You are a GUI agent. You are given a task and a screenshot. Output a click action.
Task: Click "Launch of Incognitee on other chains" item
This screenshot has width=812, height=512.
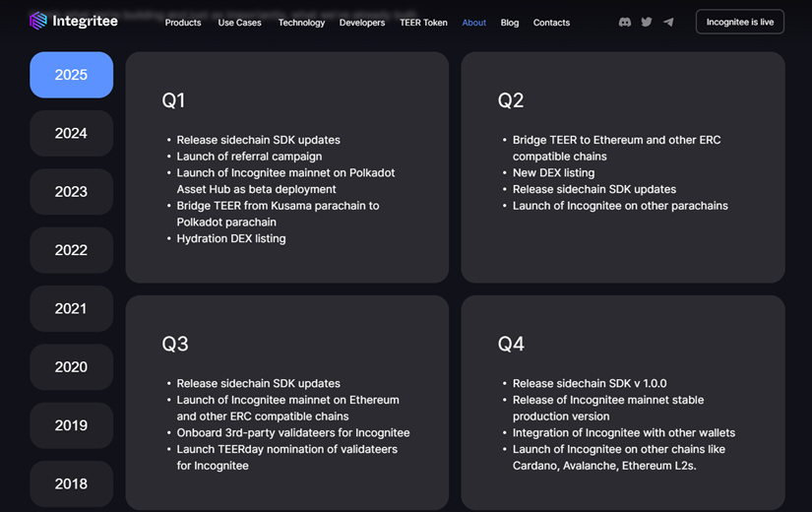point(619,457)
